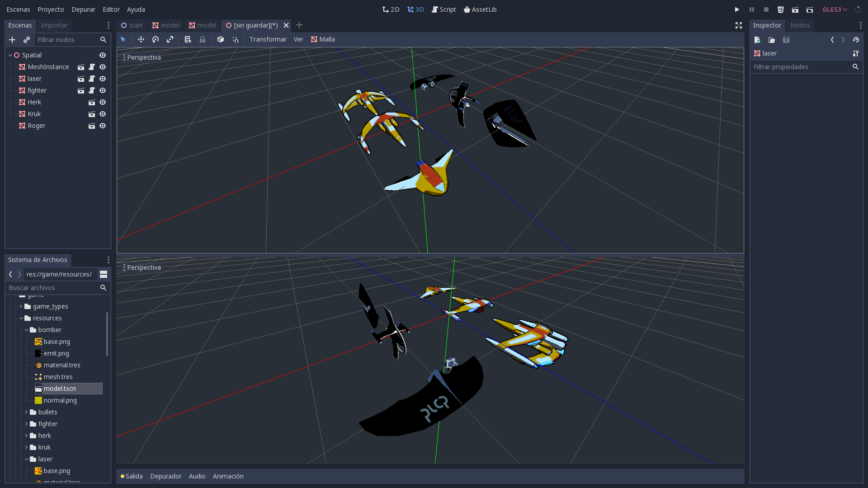Image resolution: width=868 pixels, height=488 pixels.
Task: Hide the Roger node
Action: click(103, 126)
